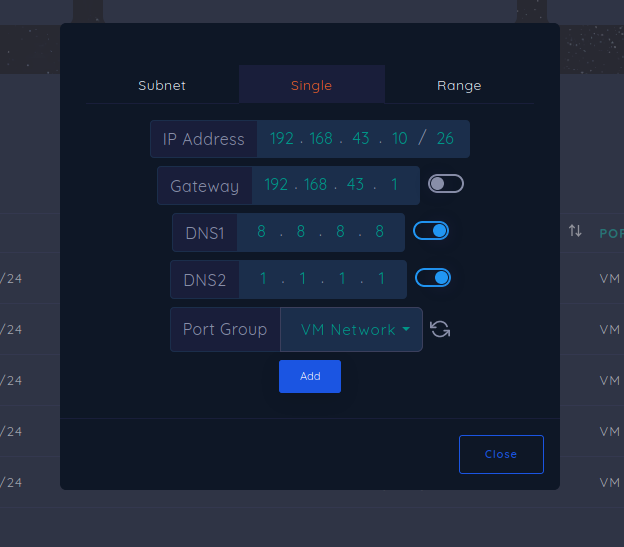Open the VM Network port group dropdown
The image size is (624, 547).
(x=352, y=330)
